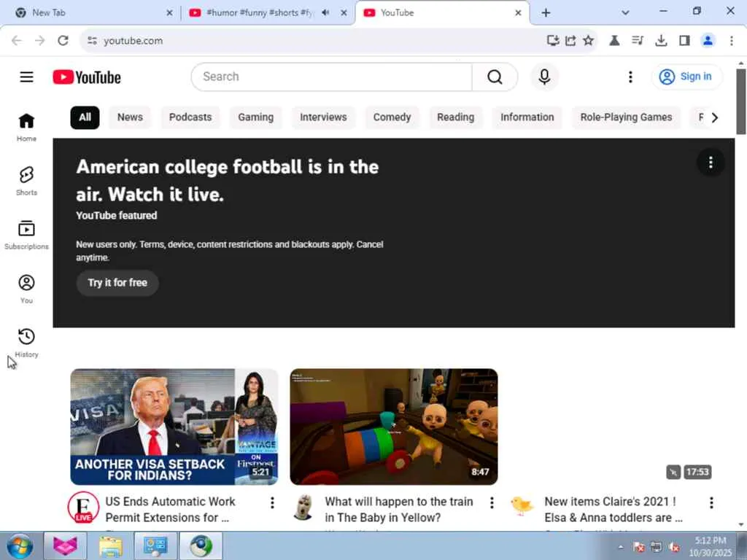Image resolution: width=747 pixels, height=560 pixels.
Task: Open Chrome profile avatar
Action: tap(708, 41)
